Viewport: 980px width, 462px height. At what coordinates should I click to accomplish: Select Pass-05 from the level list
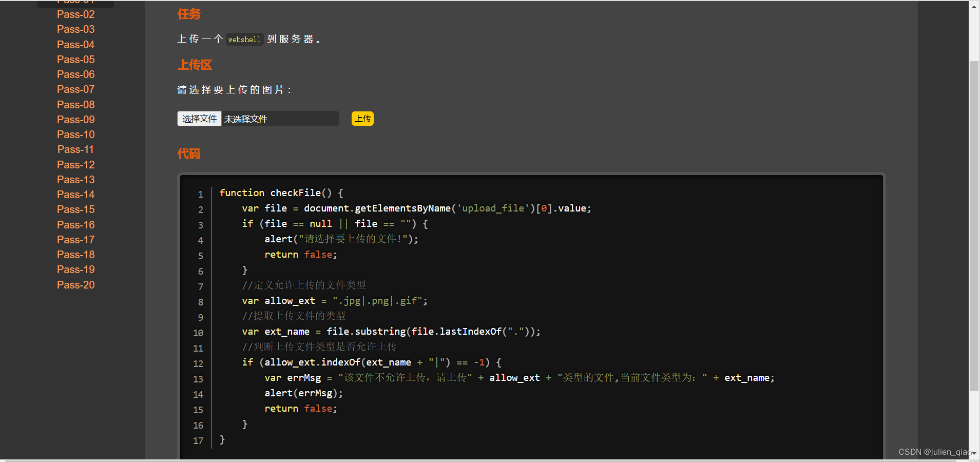[75, 60]
